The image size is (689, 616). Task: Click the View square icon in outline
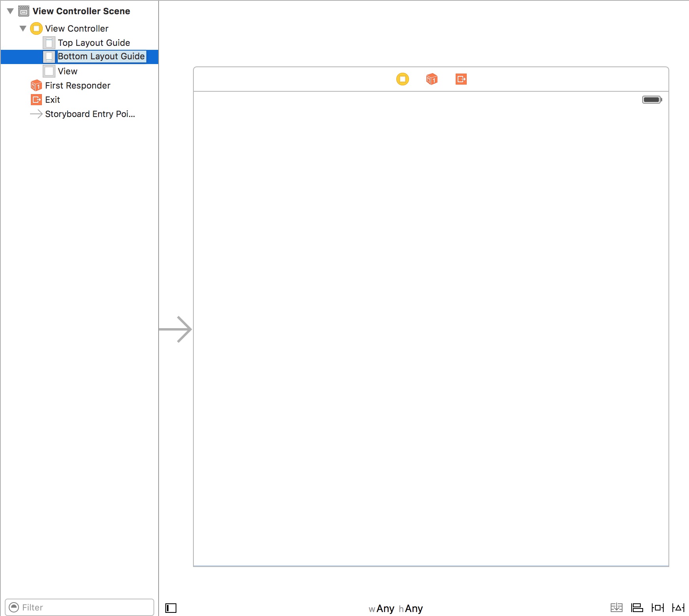tap(49, 71)
